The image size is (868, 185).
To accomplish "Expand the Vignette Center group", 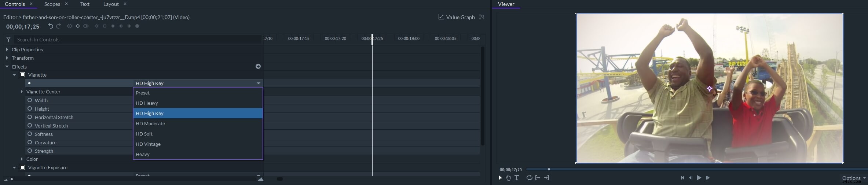I will [x=22, y=92].
